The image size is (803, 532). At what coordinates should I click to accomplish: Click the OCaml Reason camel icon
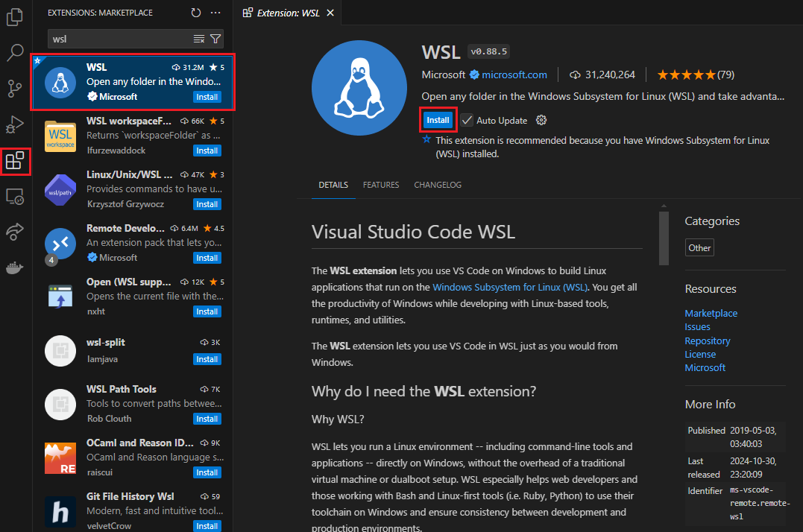[x=60, y=458]
